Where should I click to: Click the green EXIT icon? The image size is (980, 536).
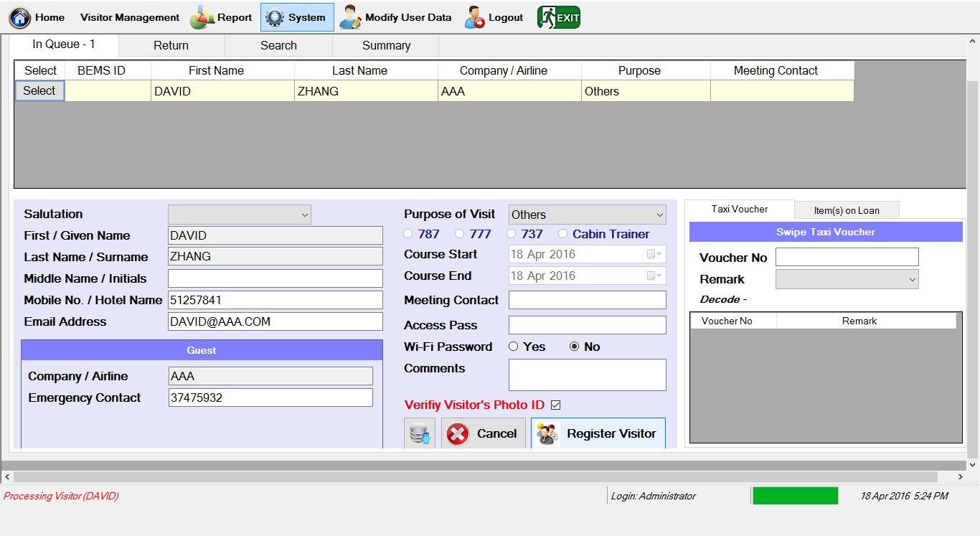click(559, 18)
